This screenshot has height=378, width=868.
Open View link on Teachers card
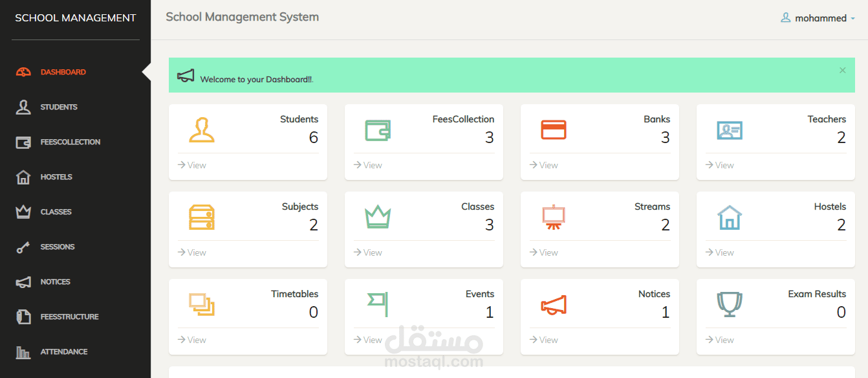(x=720, y=165)
